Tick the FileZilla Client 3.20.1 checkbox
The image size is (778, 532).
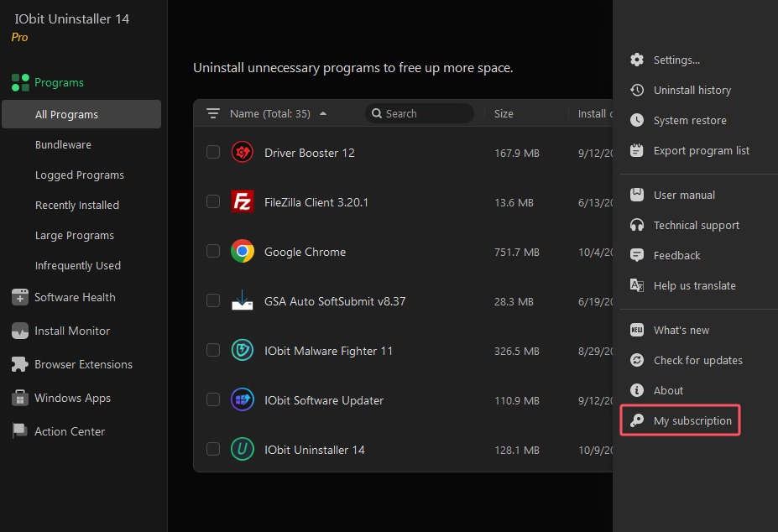213,201
